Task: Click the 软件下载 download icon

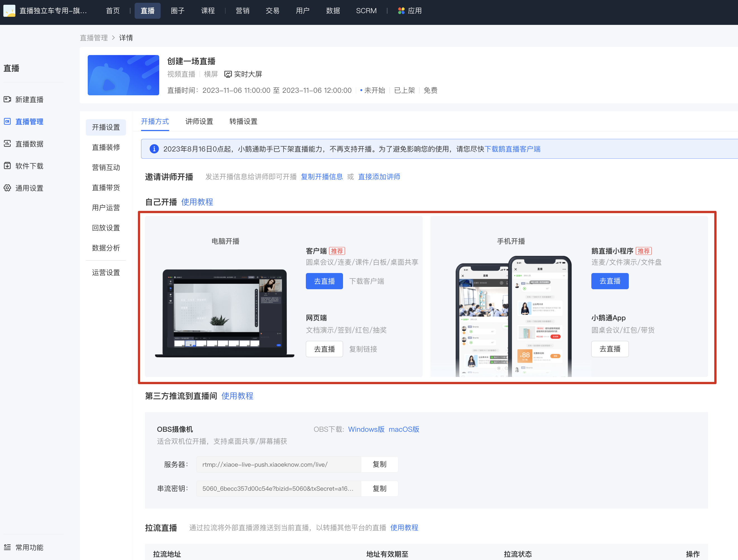Action: pyautogui.click(x=7, y=166)
